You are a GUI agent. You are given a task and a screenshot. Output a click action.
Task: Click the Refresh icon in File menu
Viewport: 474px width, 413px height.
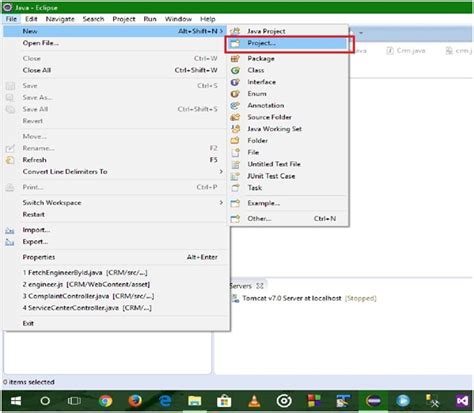click(10, 160)
